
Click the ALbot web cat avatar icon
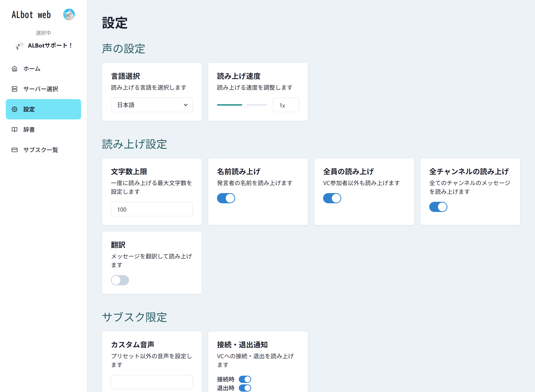(69, 15)
